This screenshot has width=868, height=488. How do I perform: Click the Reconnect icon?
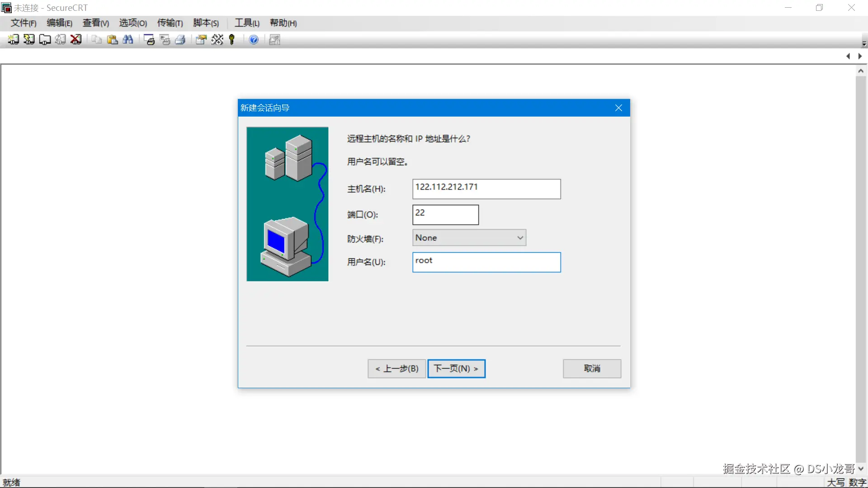pyautogui.click(x=60, y=40)
